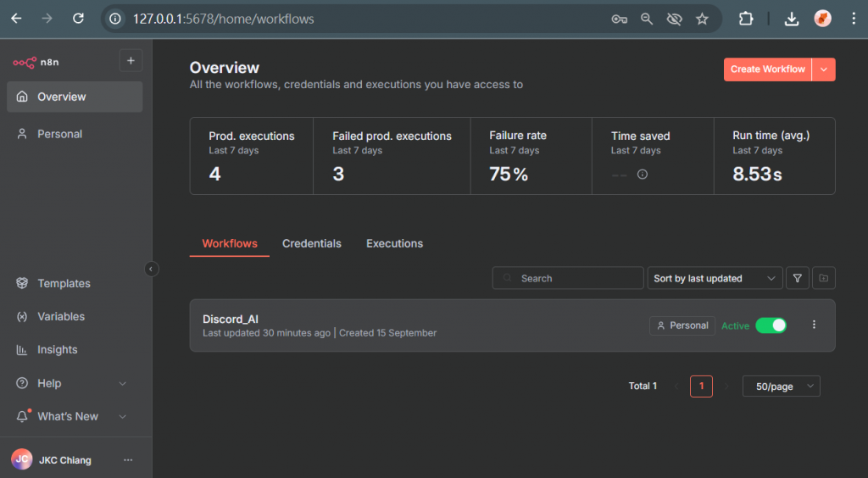Click the n8n logo icon
Screen dimensions: 868x478
tap(25, 61)
